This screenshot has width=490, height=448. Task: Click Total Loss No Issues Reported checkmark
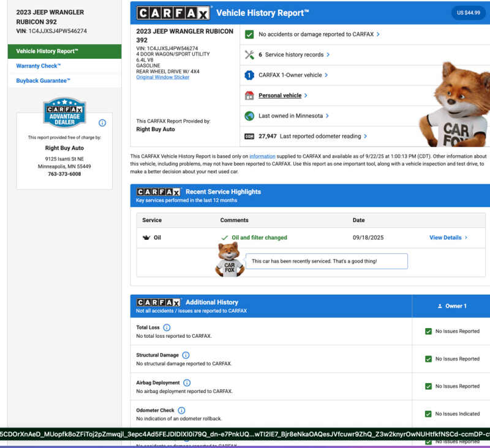(428, 331)
